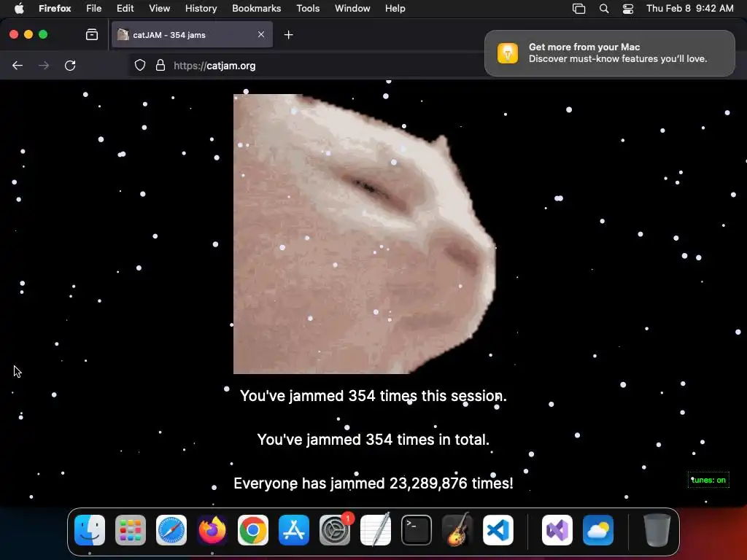Open Finder from the dock
This screenshot has height=560, width=747.
click(90, 530)
